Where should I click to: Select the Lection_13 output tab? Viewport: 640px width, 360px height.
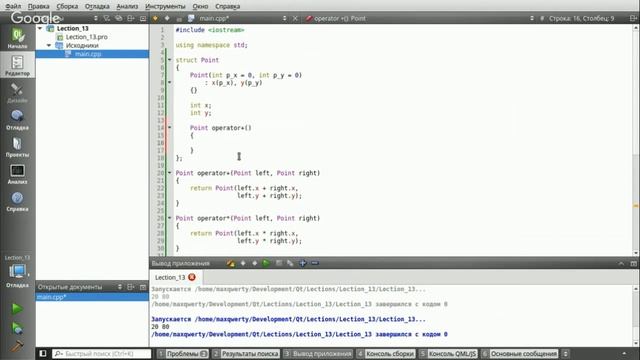click(176, 277)
